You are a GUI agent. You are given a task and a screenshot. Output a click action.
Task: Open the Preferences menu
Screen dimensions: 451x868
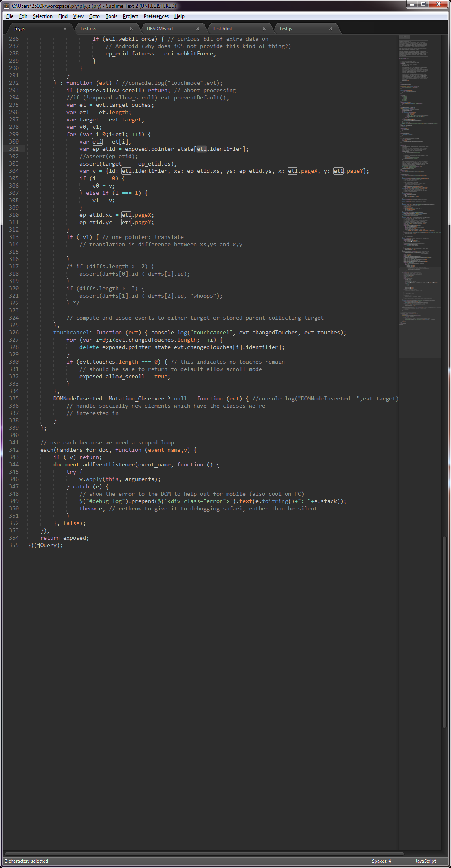click(156, 16)
